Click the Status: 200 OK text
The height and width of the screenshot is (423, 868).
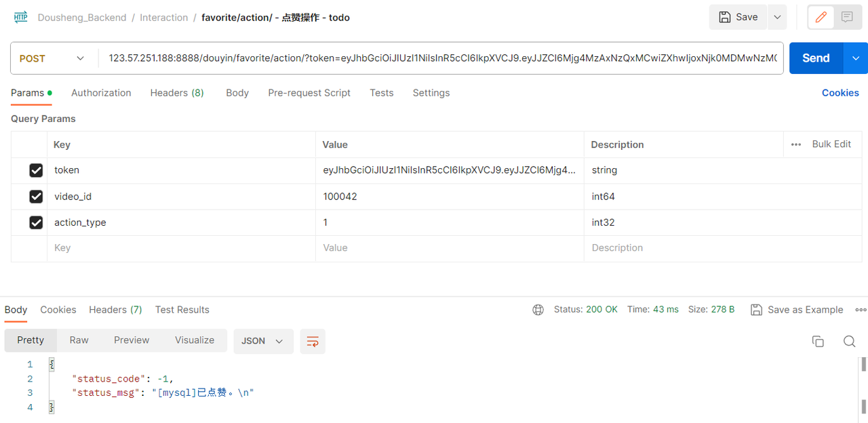coord(585,310)
